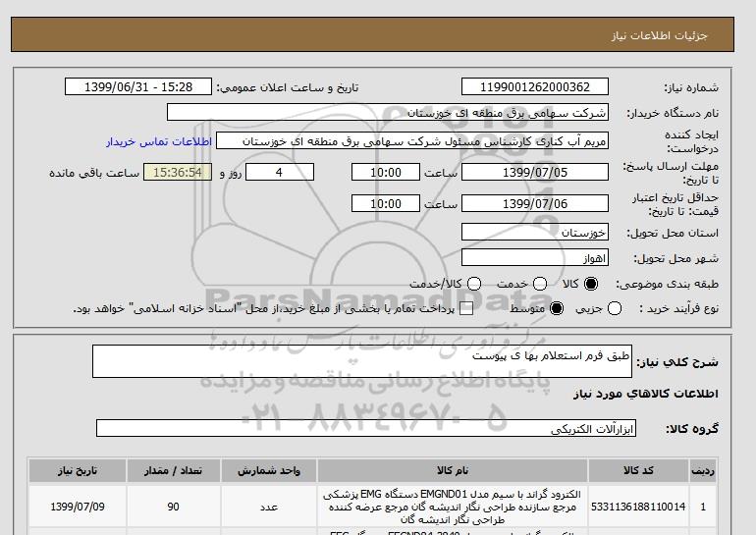
Task: Click the گروه کالا label
Action: (x=692, y=428)
